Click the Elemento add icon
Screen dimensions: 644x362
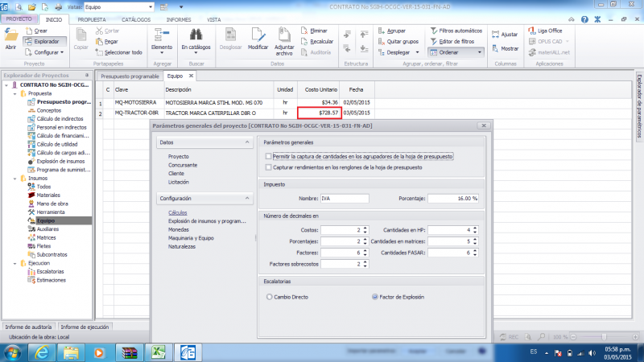pos(161,35)
